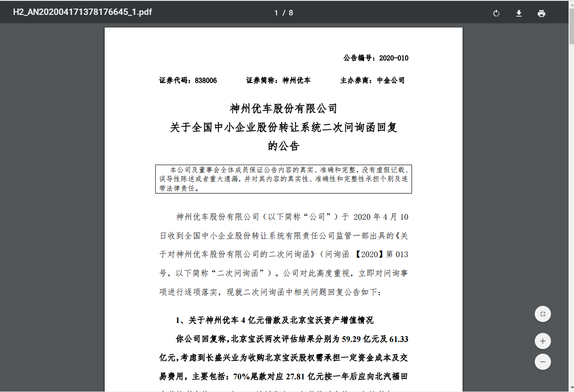Click the page number field showing 1

(x=276, y=13)
